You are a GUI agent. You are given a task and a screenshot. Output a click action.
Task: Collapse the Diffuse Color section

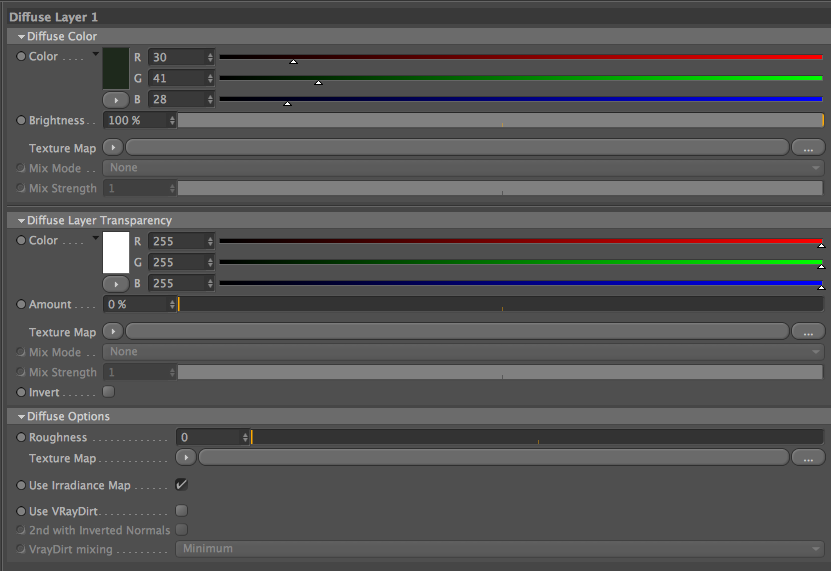(x=21, y=37)
